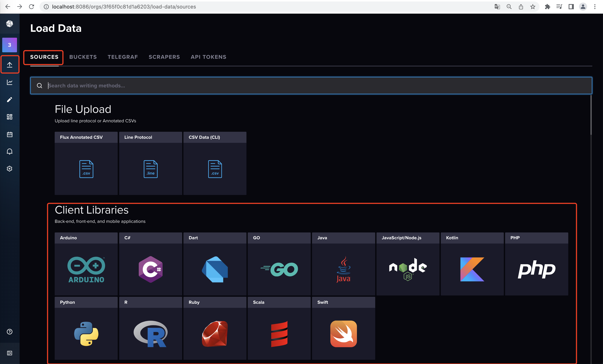
Task: Choose the Ruby client library logo
Action: click(x=215, y=334)
